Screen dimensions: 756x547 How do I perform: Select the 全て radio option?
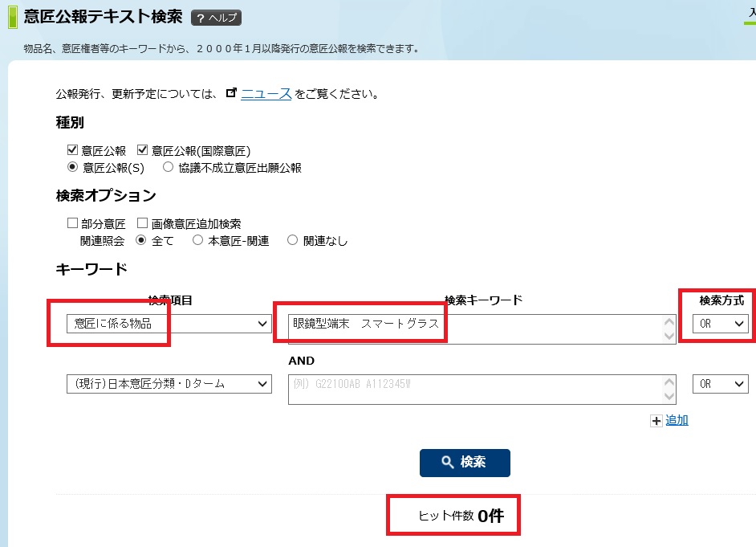140,239
